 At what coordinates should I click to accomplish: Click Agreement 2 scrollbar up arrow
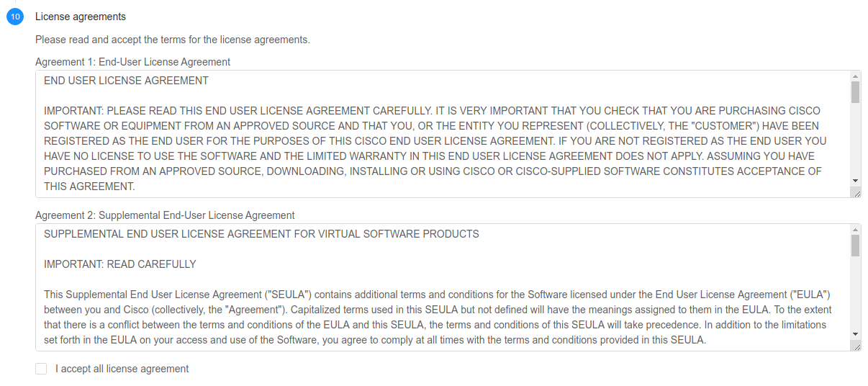pyautogui.click(x=855, y=230)
